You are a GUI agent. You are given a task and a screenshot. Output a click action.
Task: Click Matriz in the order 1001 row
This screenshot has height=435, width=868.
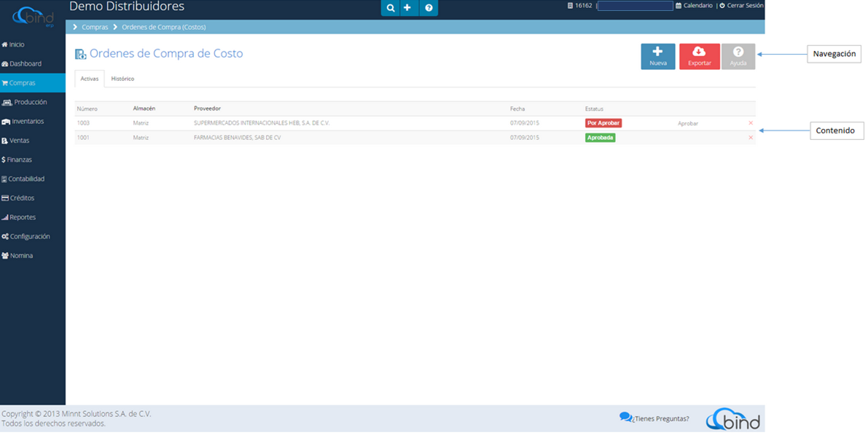click(x=141, y=137)
